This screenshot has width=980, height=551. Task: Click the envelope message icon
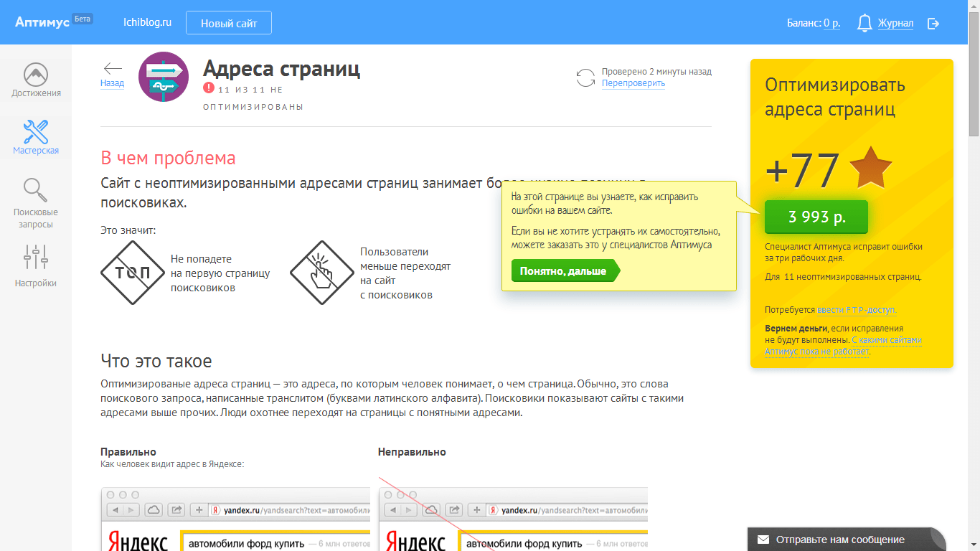(x=763, y=540)
